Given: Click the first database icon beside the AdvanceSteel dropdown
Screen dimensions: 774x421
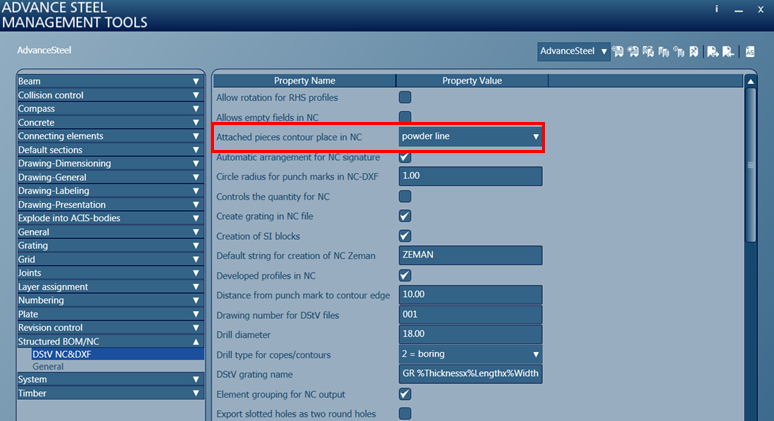Looking at the screenshot, I should point(618,51).
